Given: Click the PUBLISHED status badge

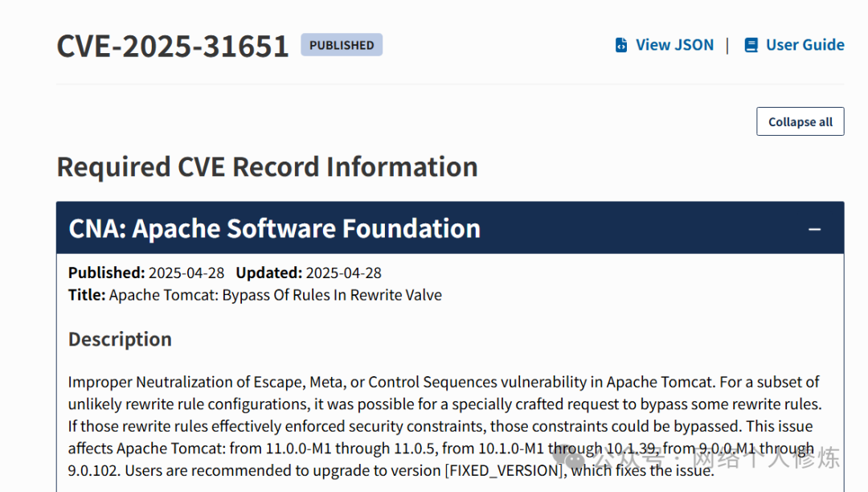Looking at the screenshot, I should click(x=342, y=45).
